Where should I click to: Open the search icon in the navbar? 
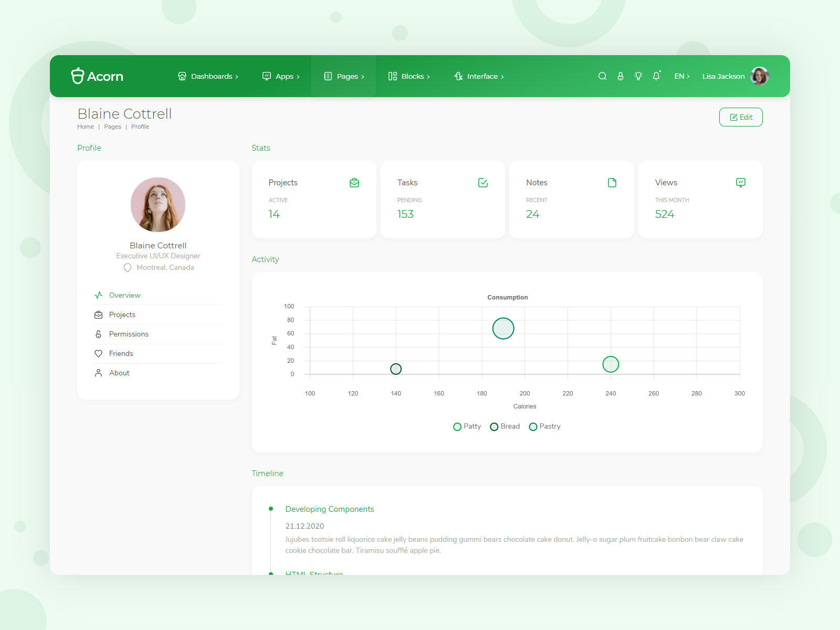(x=602, y=76)
